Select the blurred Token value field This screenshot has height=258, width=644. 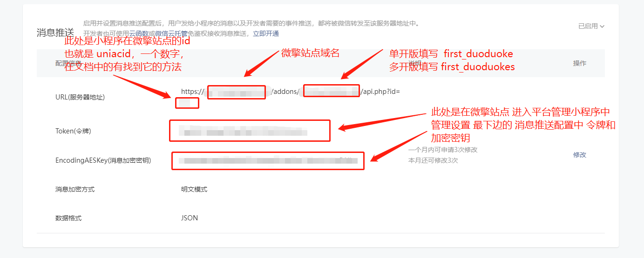pos(250,131)
